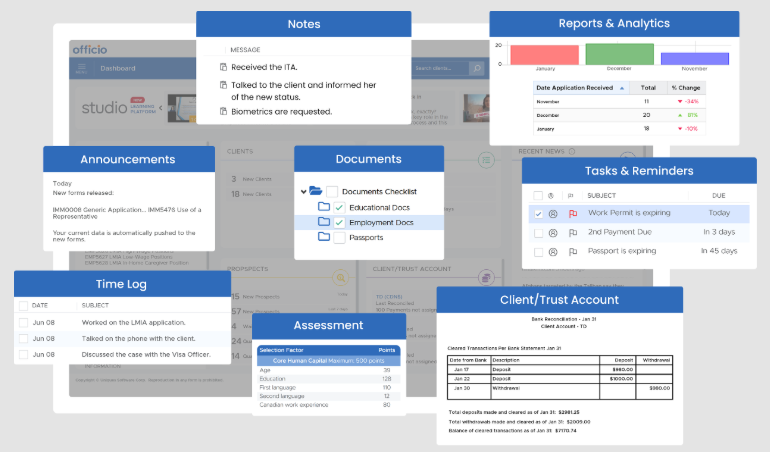Click the flag column header icon in Tasks
The image size is (770, 452).
pyautogui.click(x=570, y=196)
